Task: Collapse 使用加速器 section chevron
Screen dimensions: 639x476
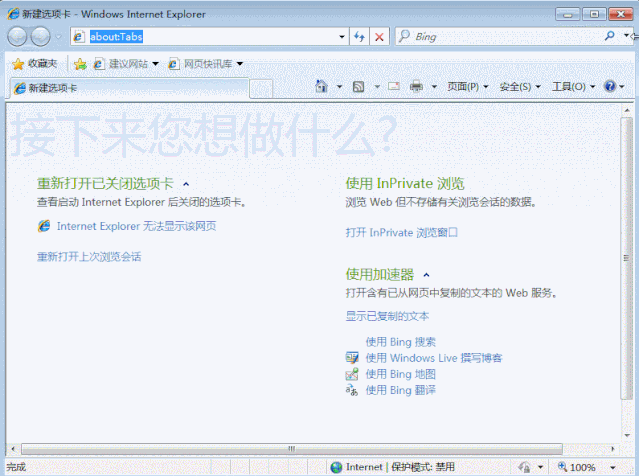Action: [x=426, y=275]
